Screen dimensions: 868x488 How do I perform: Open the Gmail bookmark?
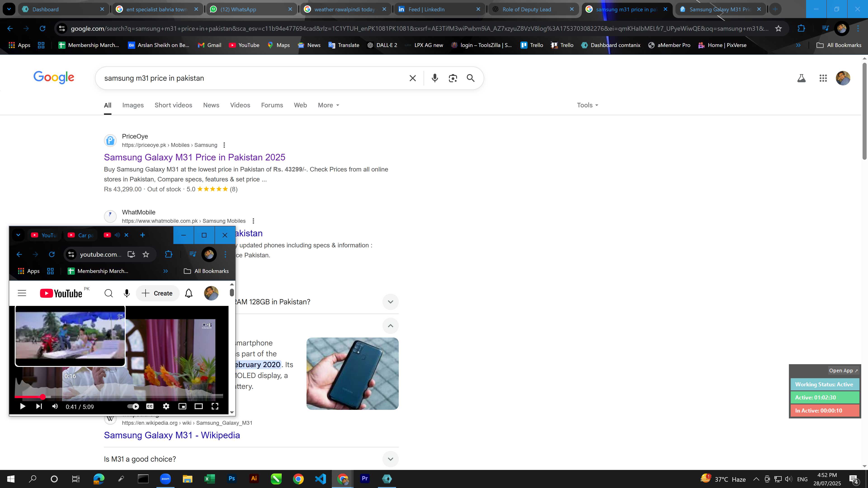[210, 45]
